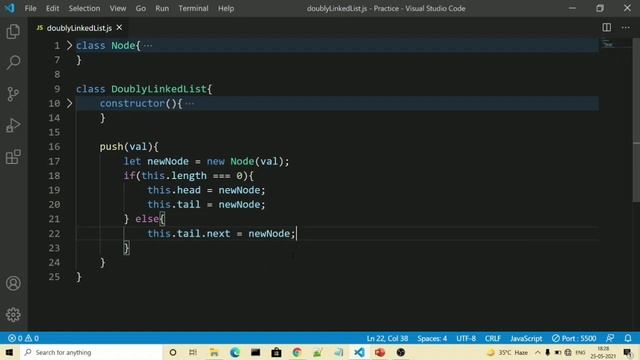Screen dimensions: 640x360
Task: Click 'this.tail.next = newNode;' on line 22
Action: point(221,233)
